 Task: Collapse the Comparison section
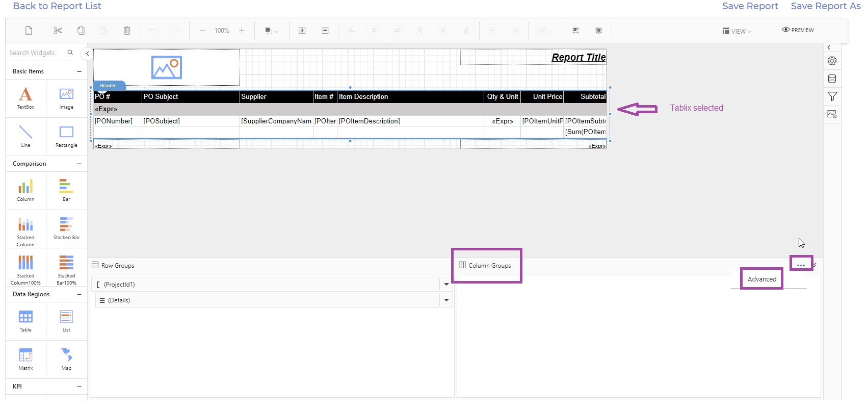[x=79, y=164]
